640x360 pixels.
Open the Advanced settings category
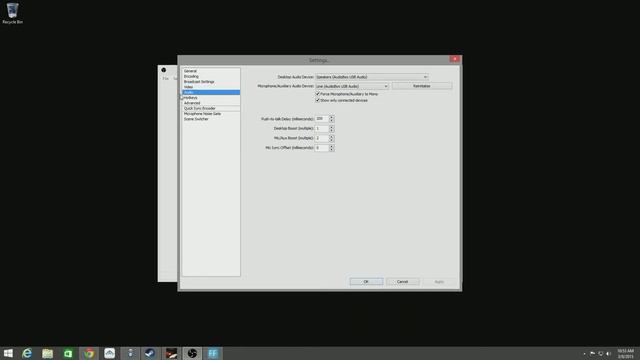pos(211,103)
